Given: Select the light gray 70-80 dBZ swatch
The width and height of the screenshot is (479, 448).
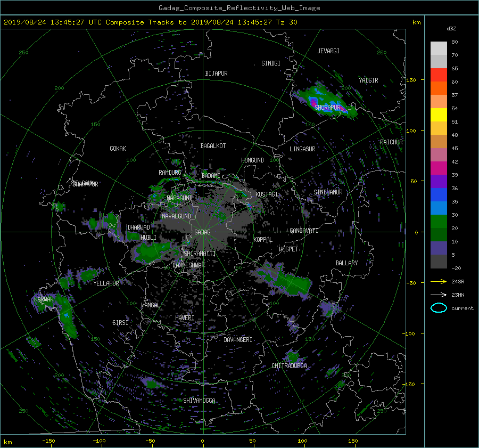Looking at the screenshot, I should click(439, 48).
